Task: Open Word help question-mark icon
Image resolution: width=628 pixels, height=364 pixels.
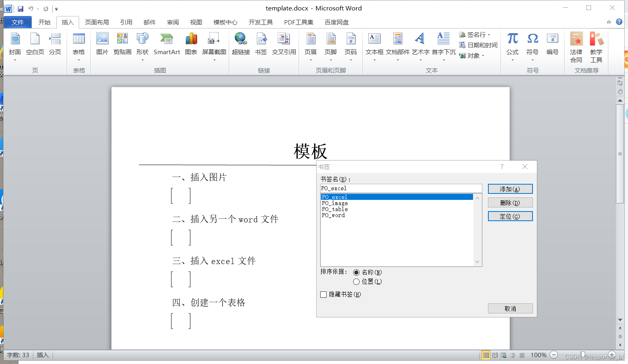Action: tap(619, 22)
